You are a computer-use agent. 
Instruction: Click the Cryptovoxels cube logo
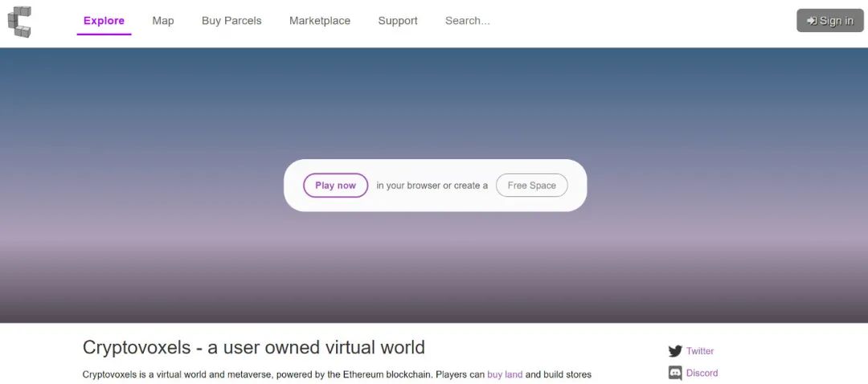click(x=19, y=21)
